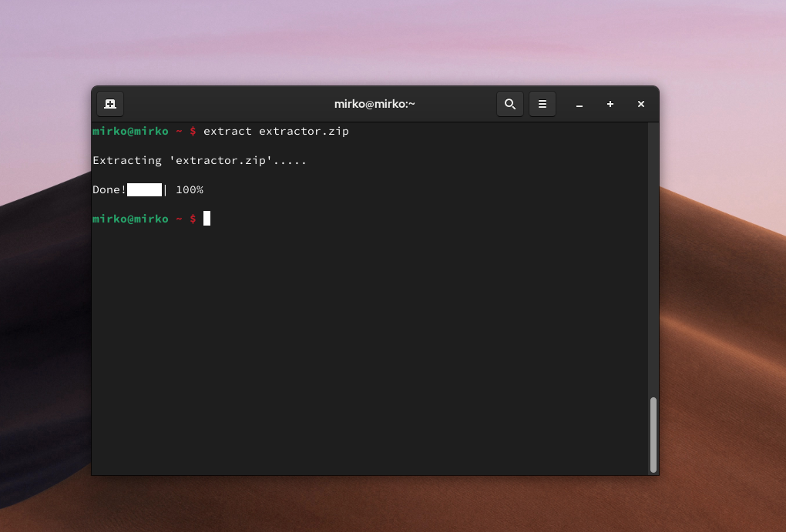The height and width of the screenshot is (532, 786).
Task: Click the 'Extracting extractor.zip' output line
Action: [199, 160]
